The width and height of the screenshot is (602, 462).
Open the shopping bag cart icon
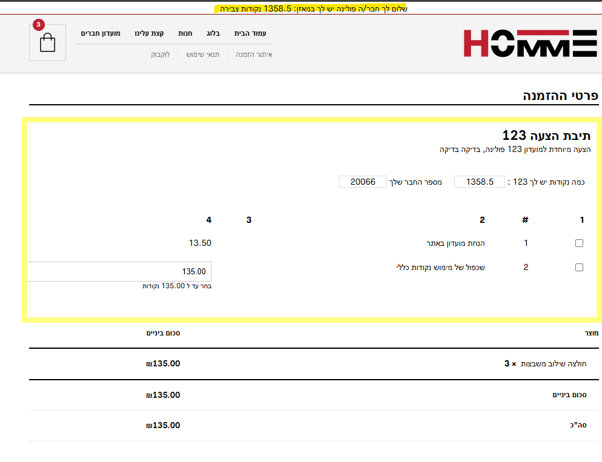coord(47,43)
